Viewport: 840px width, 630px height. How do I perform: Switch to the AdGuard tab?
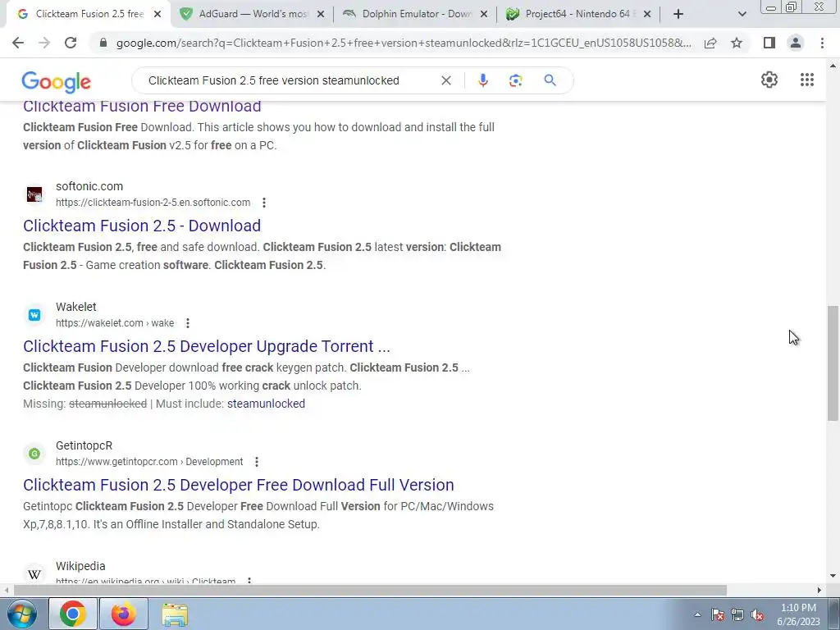click(x=251, y=14)
